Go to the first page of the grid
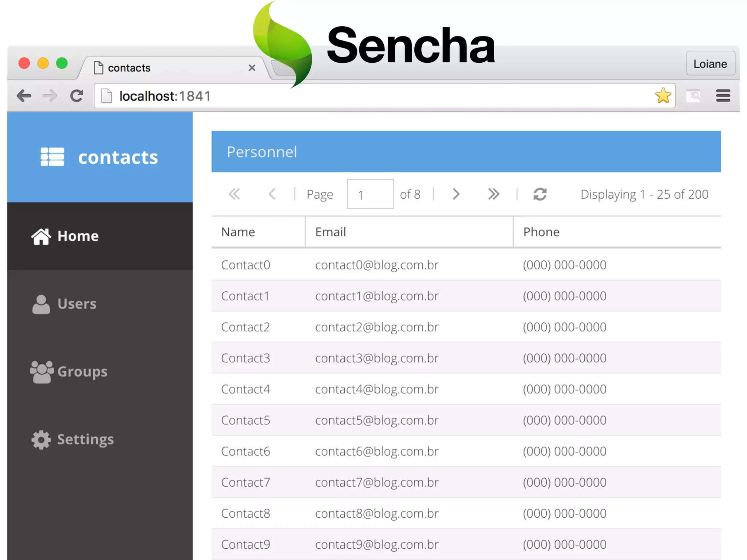This screenshot has width=747, height=560. [x=234, y=194]
